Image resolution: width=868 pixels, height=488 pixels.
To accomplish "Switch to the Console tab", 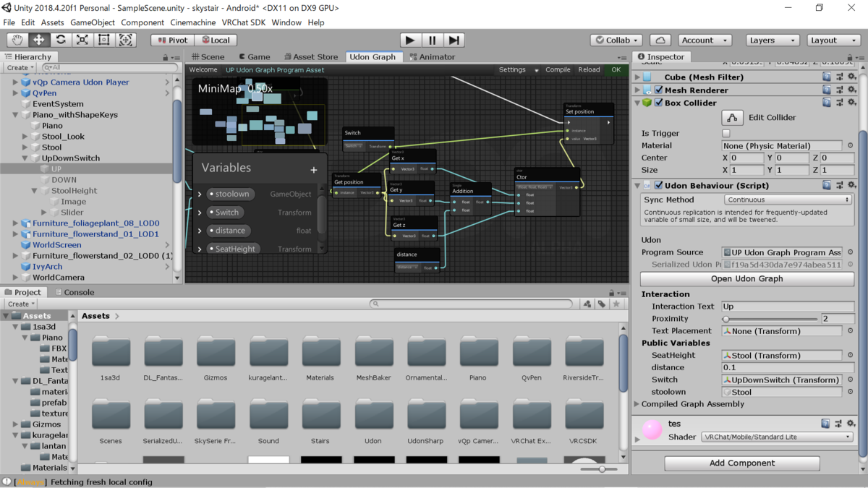I will coord(74,292).
